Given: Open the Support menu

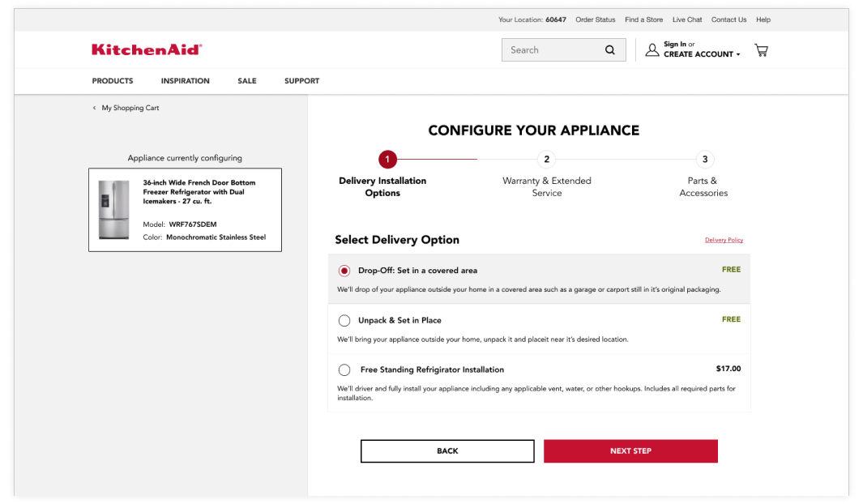Looking at the screenshot, I should [x=301, y=81].
